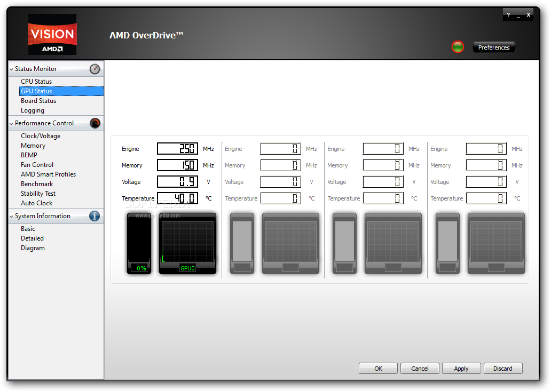Open the Auto Clock page

pyautogui.click(x=36, y=203)
